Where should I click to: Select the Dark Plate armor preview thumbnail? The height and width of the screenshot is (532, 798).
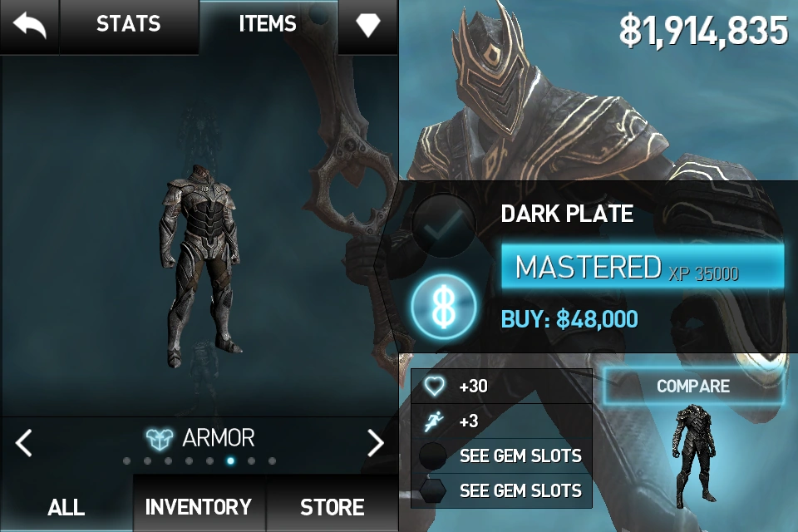pyautogui.click(x=696, y=456)
